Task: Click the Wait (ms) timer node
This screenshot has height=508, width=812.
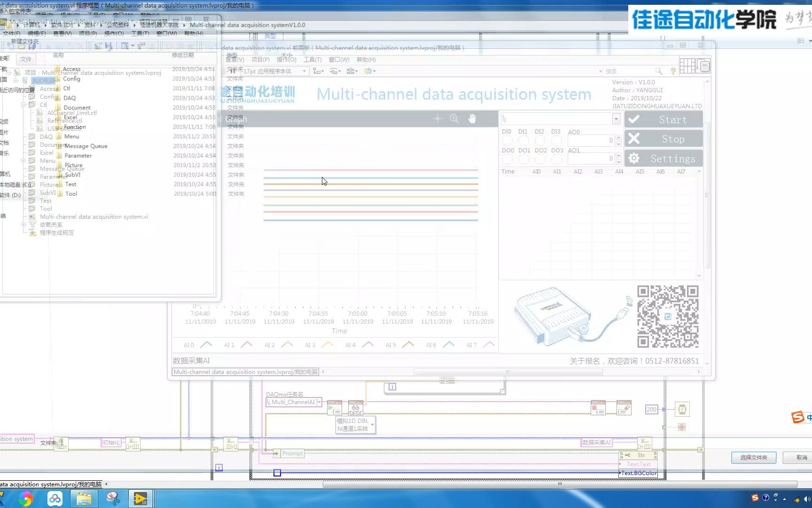Action: [x=682, y=409]
